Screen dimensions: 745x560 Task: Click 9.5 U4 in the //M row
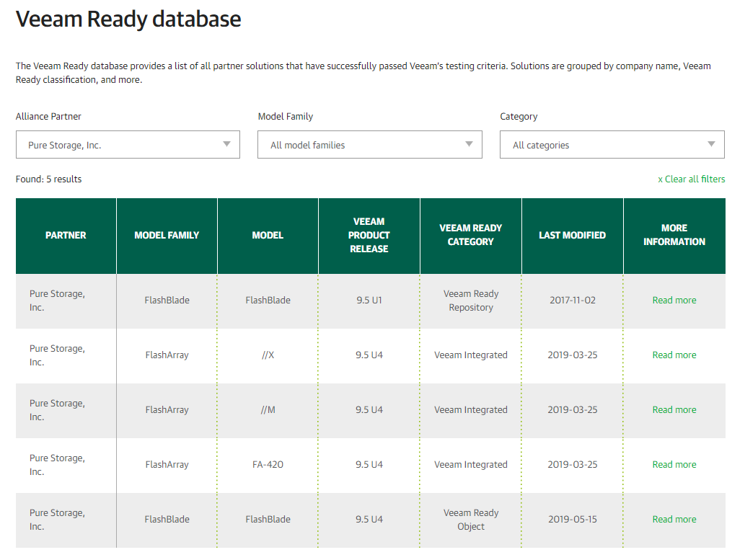pyautogui.click(x=369, y=409)
